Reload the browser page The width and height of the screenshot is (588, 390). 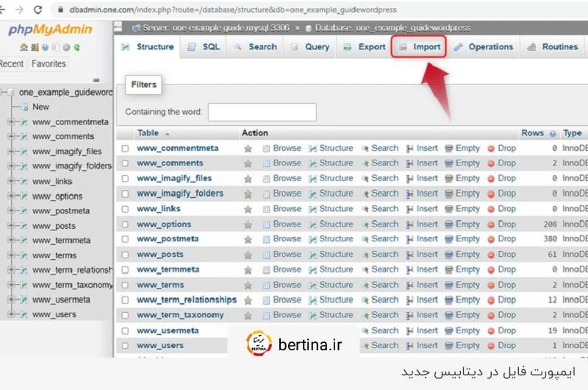pyautogui.click(x=38, y=10)
